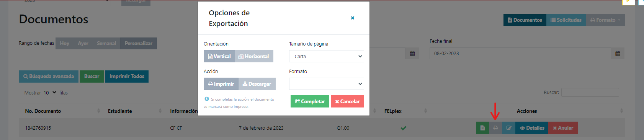Open calendar picker beside the start date
Viewport: 644px width, 140px height.
[412, 54]
